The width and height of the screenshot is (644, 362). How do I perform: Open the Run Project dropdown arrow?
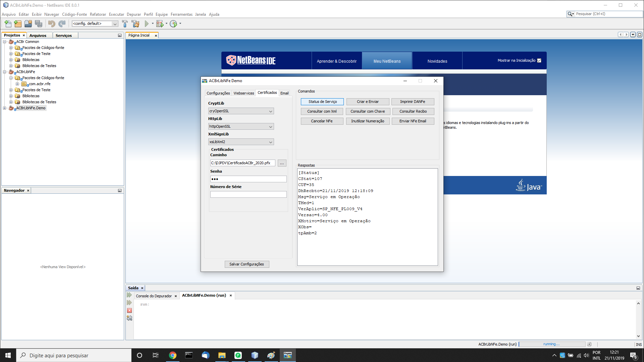coord(153,24)
